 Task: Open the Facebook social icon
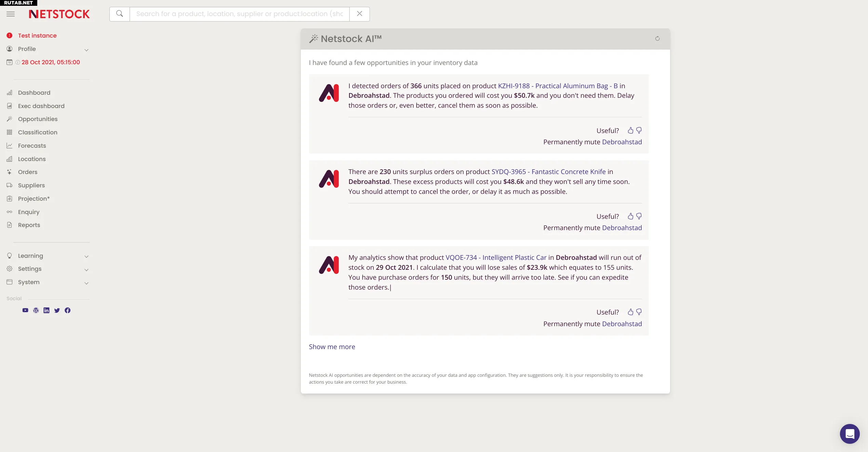[x=68, y=310]
